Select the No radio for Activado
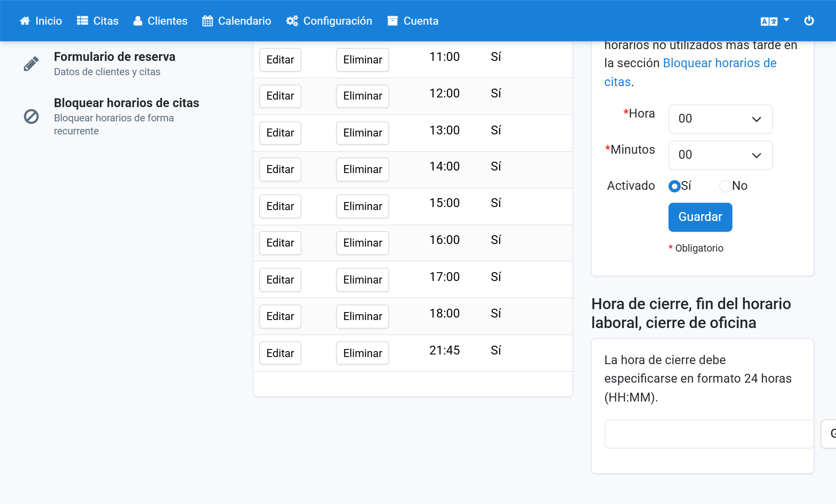836x504 pixels. 725,186
